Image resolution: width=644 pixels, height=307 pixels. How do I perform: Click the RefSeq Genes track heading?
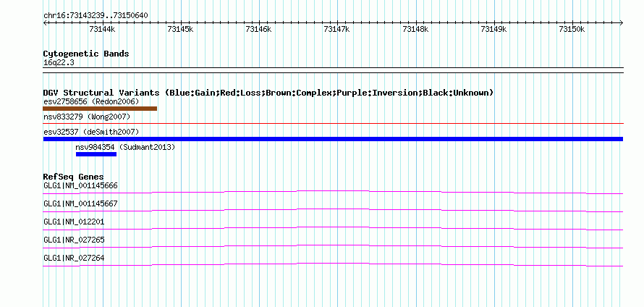[x=73, y=177]
